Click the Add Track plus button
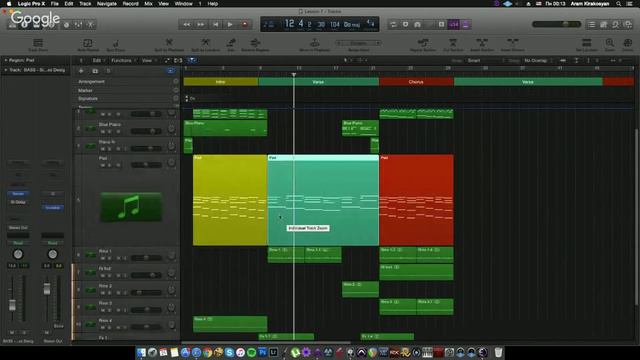640x360 pixels. [81, 71]
